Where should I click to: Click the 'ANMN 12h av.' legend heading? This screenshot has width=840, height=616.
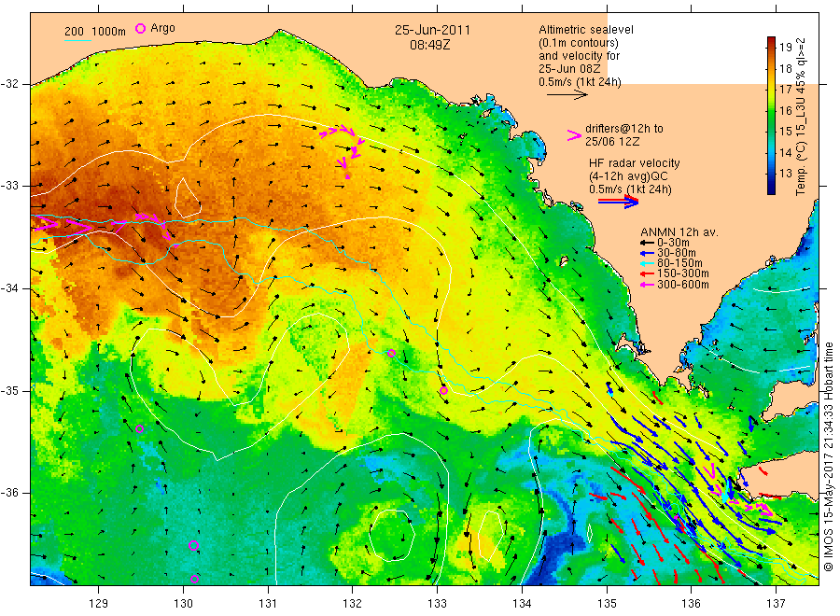[679, 232]
